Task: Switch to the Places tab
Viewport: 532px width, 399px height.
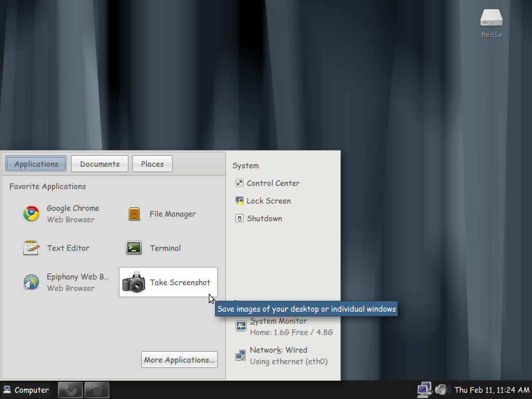Action: coord(152,164)
